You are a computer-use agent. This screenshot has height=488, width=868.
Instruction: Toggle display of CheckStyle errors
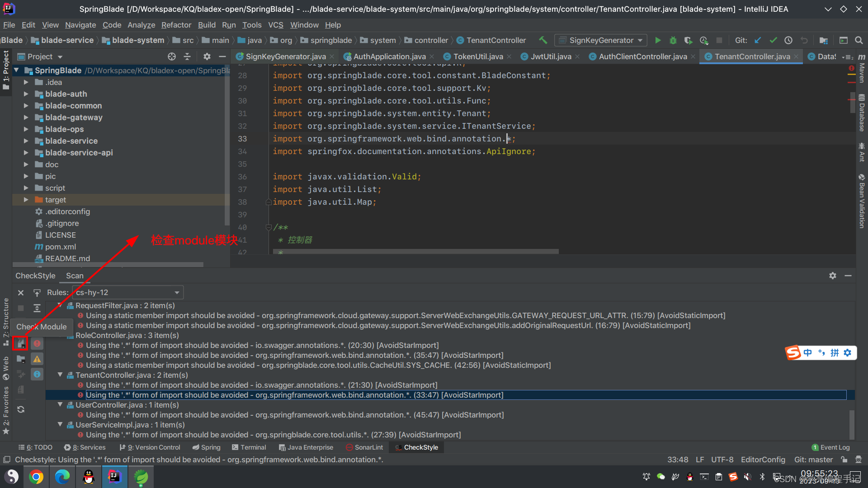tap(37, 344)
